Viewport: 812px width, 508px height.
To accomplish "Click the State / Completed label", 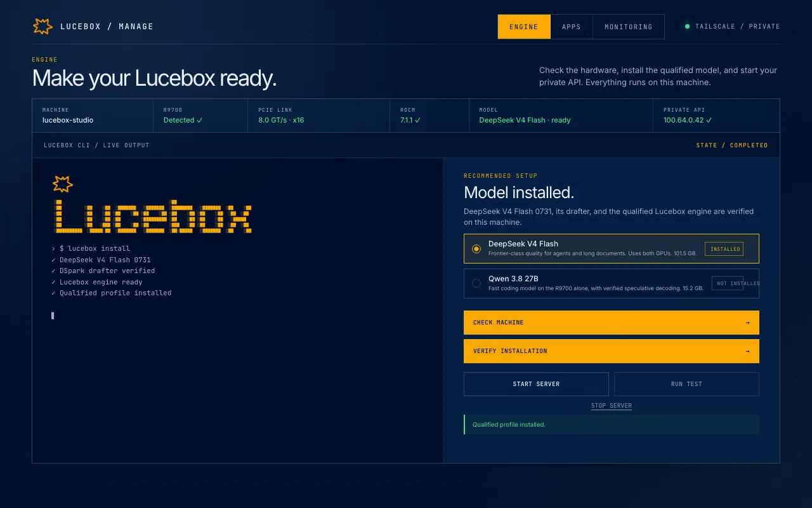I will (x=731, y=145).
